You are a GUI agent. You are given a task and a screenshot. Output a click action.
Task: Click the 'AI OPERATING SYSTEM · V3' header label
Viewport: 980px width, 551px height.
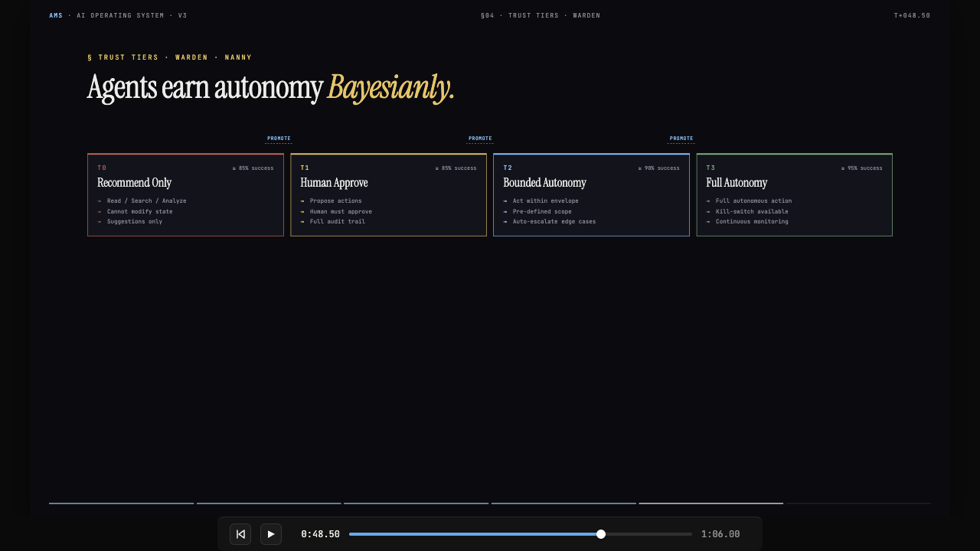pyautogui.click(x=132, y=15)
